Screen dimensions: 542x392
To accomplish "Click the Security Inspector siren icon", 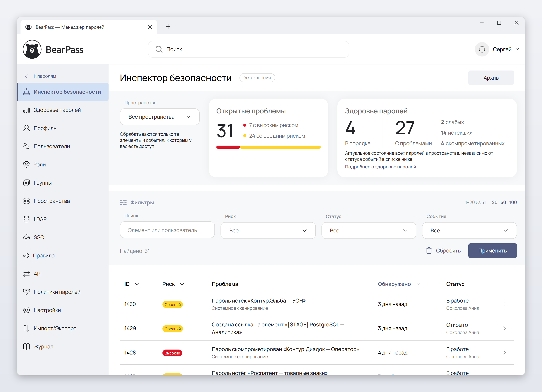I will [x=27, y=92].
